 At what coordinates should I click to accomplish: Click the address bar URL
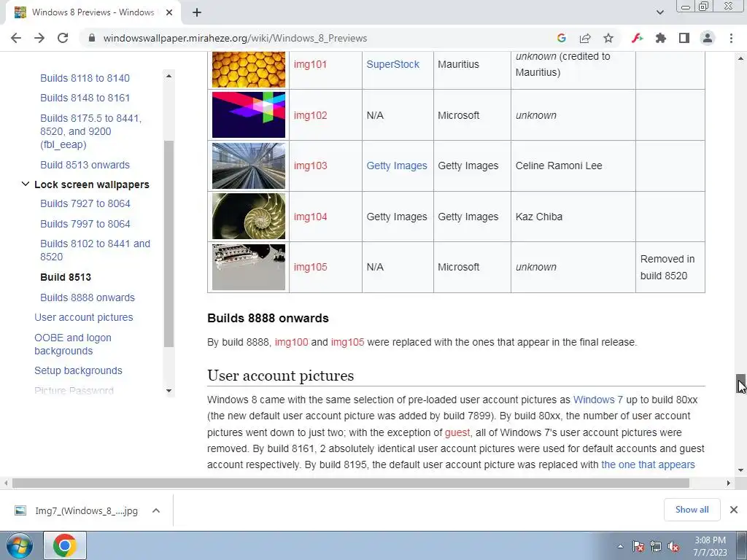click(x=236, y=38)
